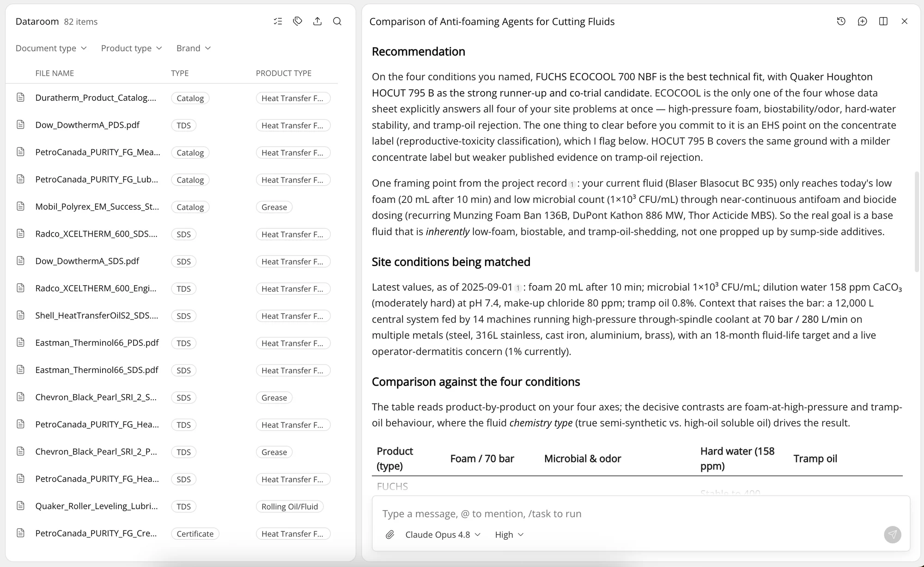The width and height of the screenshot is (924, 567).
Task: Click Grease tag on Mobil_Polyrex row
Action: (274, 207)
